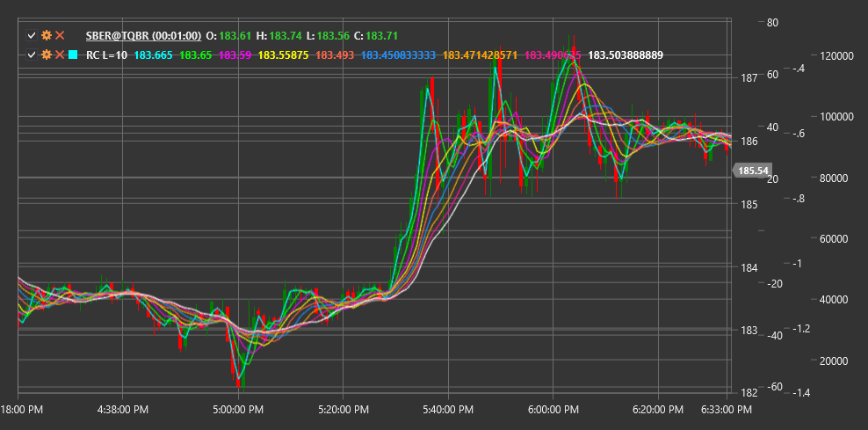Uncheck the SBER@TQBR candle series checkbox

tap(32, 35)
